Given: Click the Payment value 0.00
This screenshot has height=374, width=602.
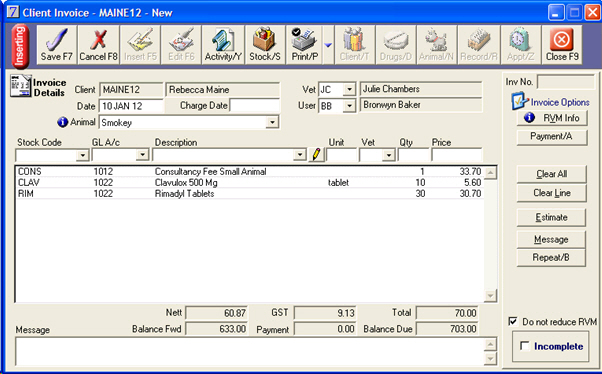Looking at the screenshot, I should click(325, 329).
